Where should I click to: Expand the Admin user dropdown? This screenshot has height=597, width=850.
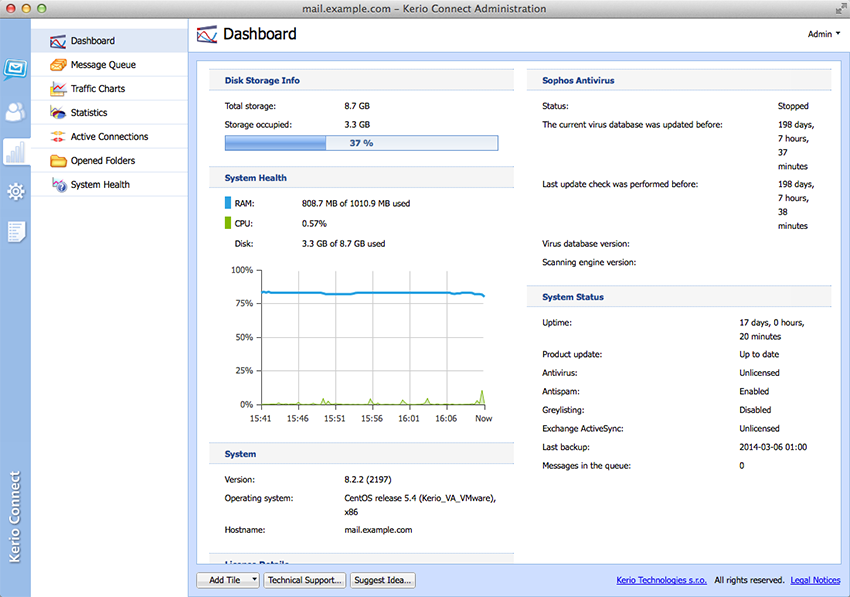click(823, 34)
